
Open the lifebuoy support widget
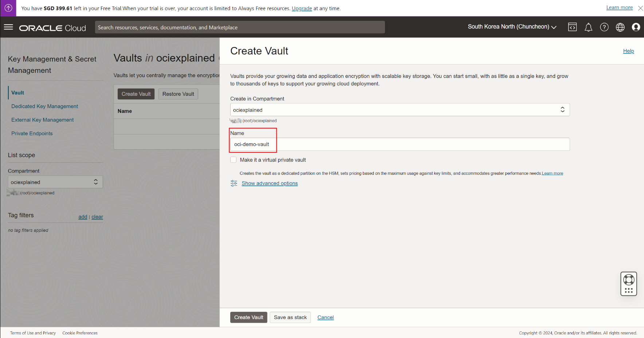pos(629,284)
